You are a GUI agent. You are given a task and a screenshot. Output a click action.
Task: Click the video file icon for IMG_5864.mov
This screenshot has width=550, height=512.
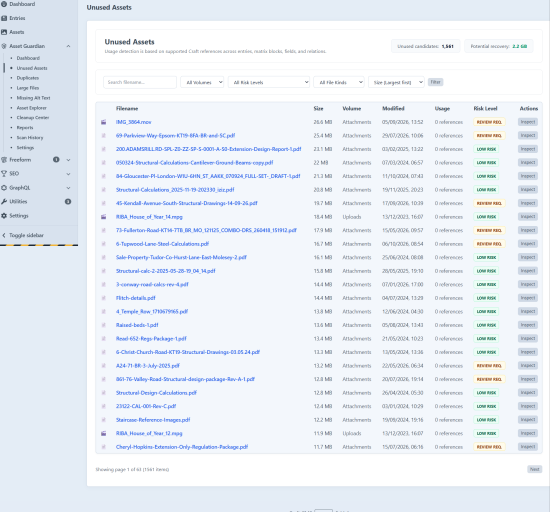[x=103, y=122]
